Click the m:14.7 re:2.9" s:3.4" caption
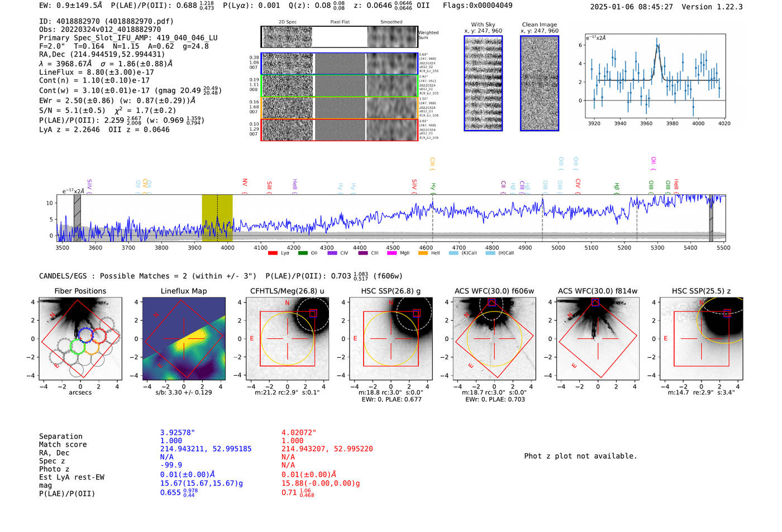 coord(702,392)
